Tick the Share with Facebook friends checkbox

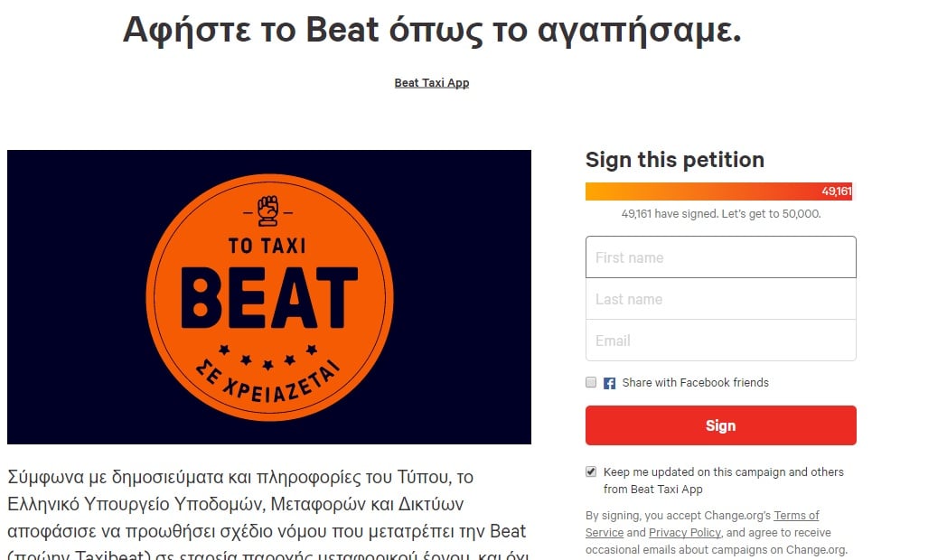point(591,382)
